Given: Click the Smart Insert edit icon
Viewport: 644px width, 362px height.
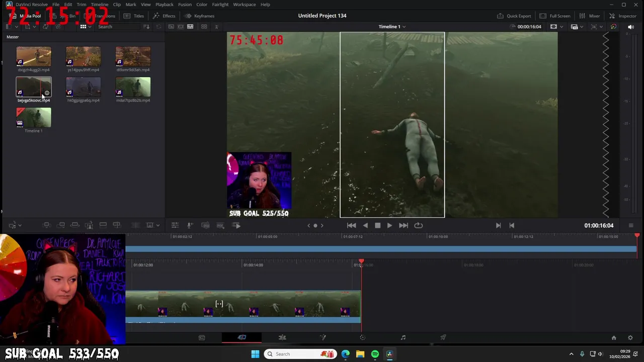Looking at the screenshot, I should pos(46,225).
